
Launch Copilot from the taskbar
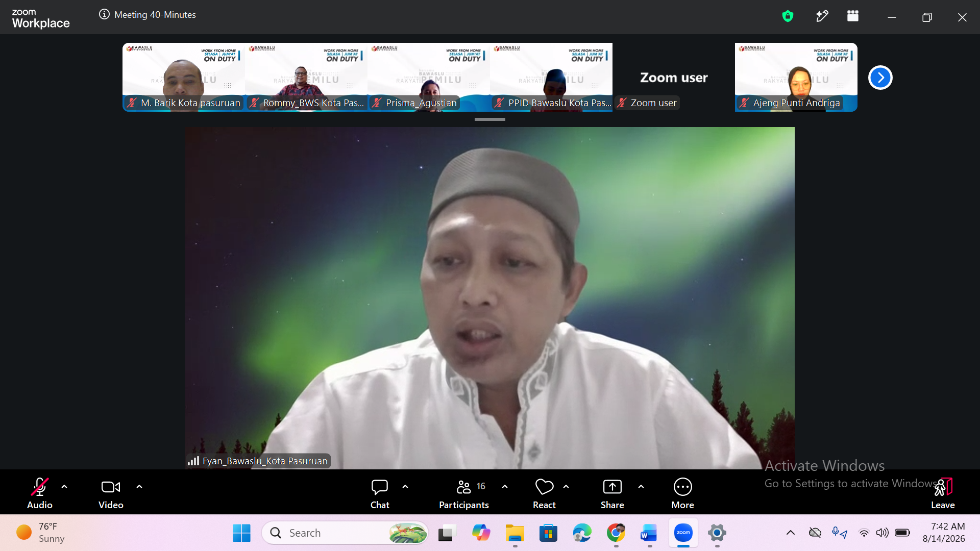(481, 533)
